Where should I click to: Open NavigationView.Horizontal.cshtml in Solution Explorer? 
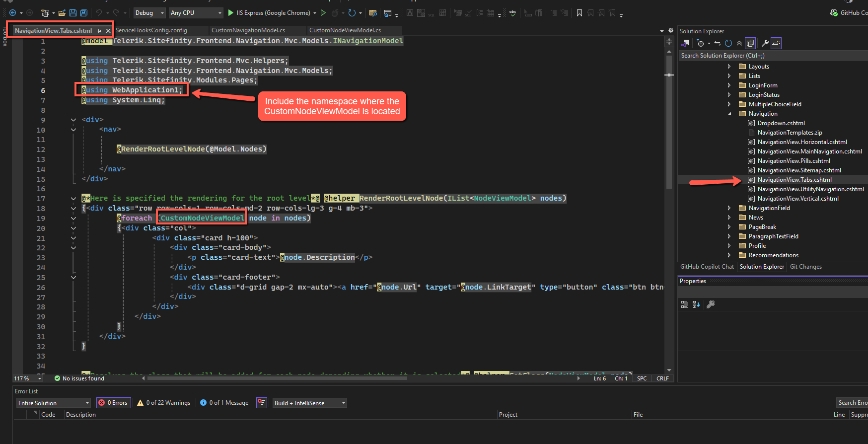[802, 142]
